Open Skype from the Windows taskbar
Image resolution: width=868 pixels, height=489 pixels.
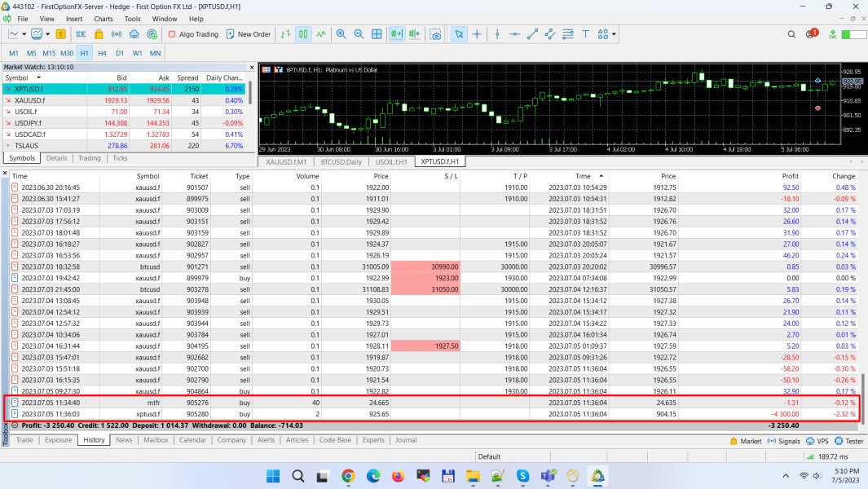pyautogui.click(x=522, y=476)
